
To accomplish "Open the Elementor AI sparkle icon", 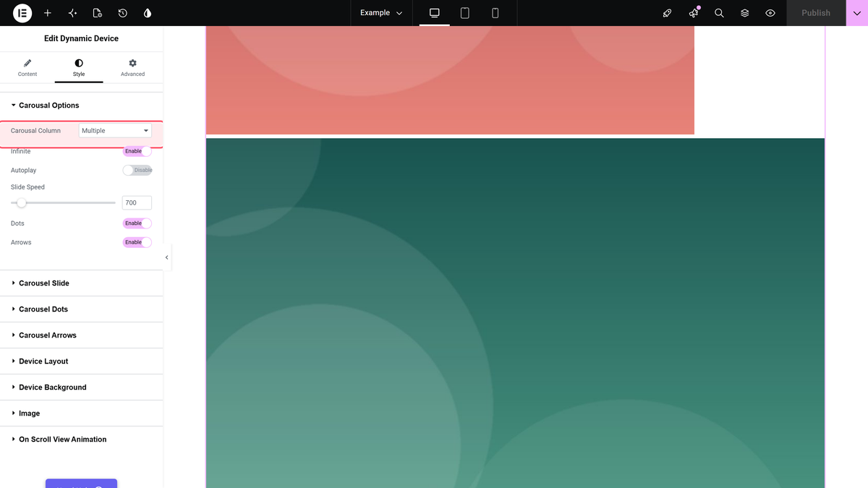I will coord(72,13).
